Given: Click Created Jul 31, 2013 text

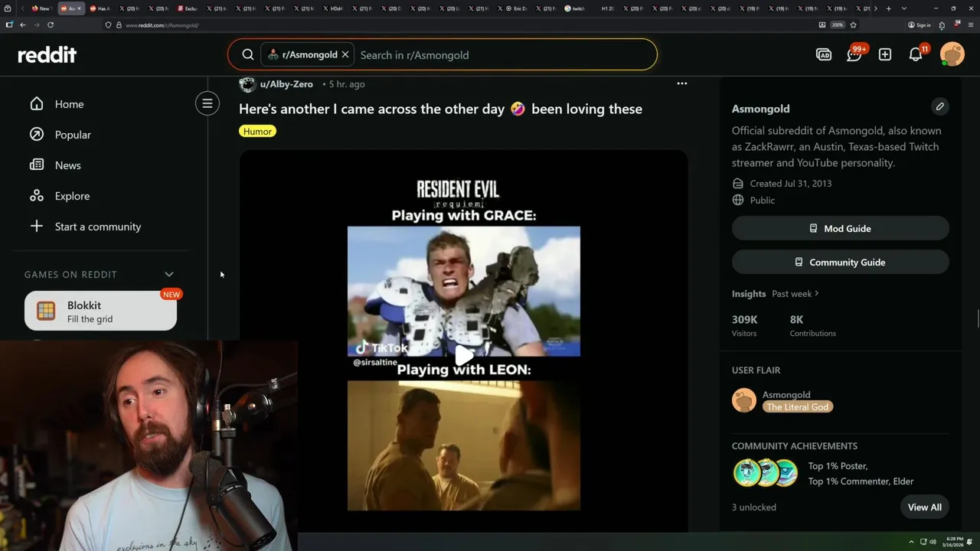Looking at the screenshot, I should tap(791, 184).
